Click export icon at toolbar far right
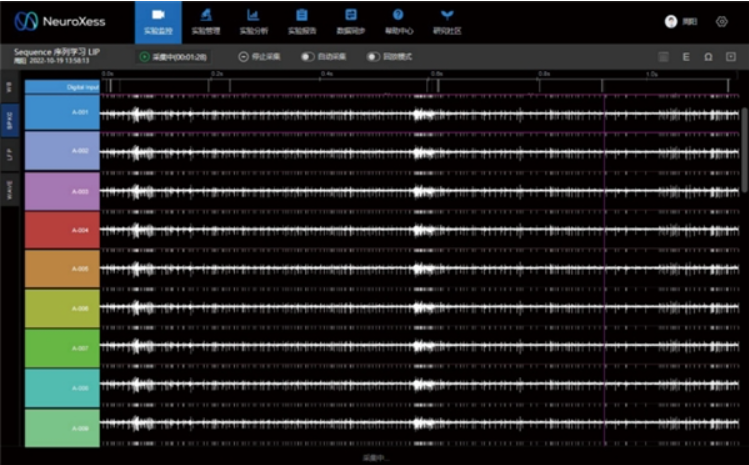Screen dimensions: 749x465 [x=731, y=57]
